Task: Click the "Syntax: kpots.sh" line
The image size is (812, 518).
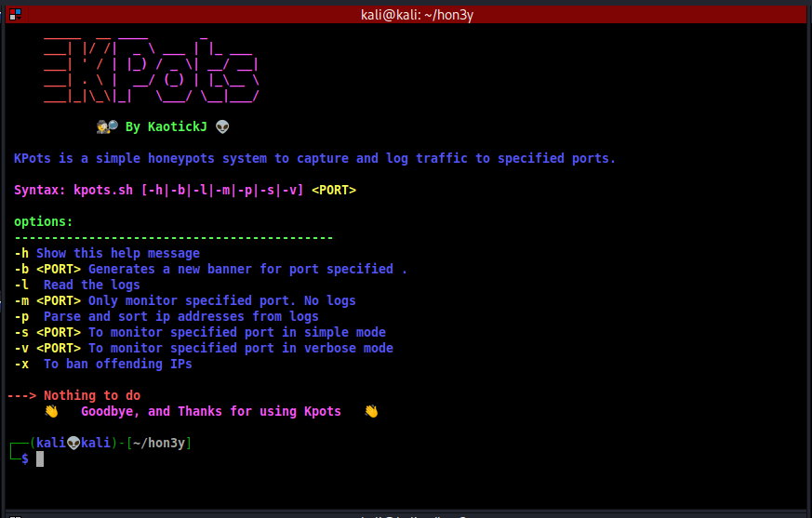Action: [x=185, y=190]
